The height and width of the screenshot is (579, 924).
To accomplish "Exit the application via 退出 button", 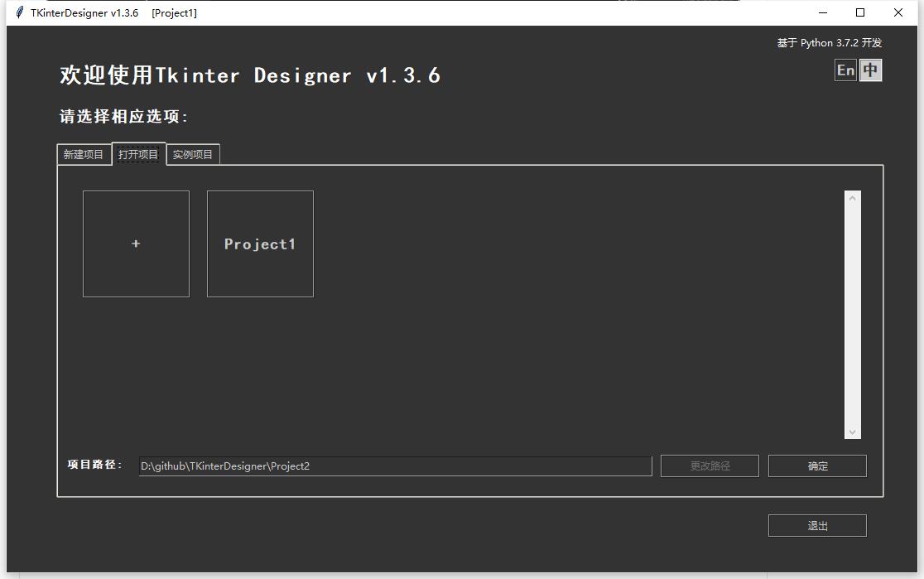I will tap(817, 525).
